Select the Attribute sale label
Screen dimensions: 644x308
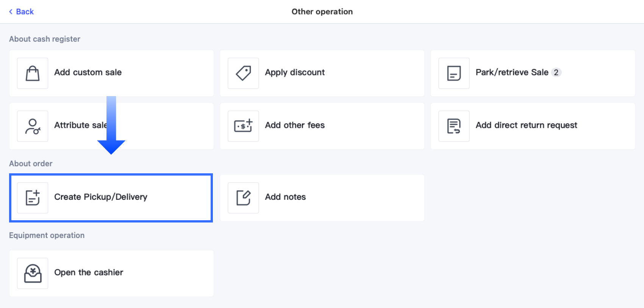[x=79, y=125]
